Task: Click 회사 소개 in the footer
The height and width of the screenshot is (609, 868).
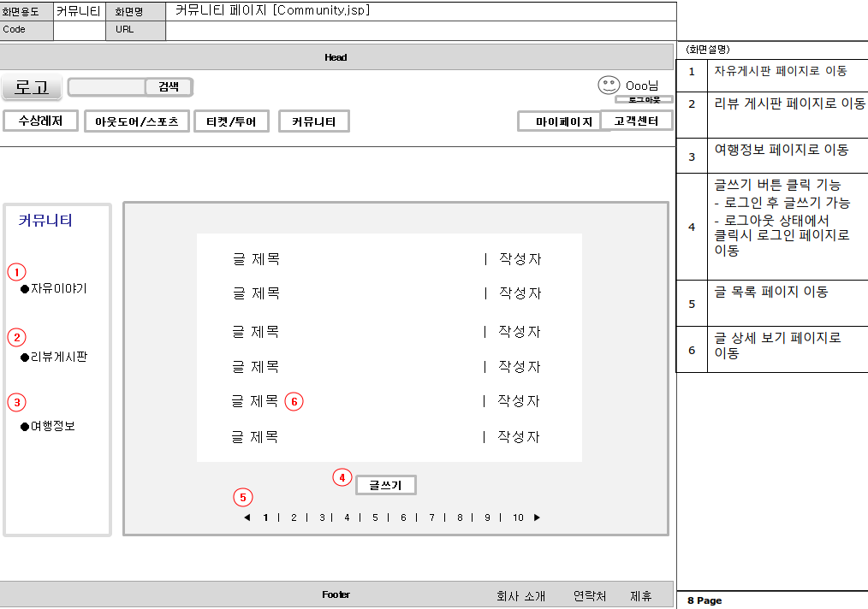Action: coord(521,595)
